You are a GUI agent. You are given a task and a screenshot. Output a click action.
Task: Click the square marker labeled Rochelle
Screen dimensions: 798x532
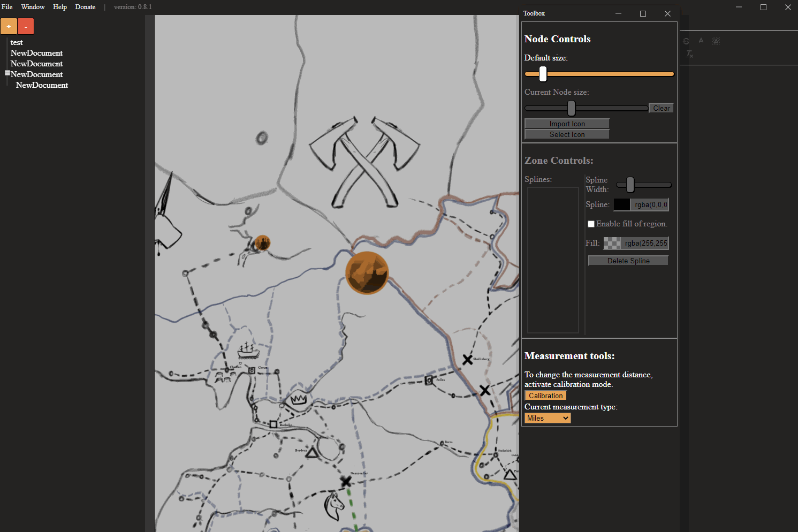pos(273,424)
